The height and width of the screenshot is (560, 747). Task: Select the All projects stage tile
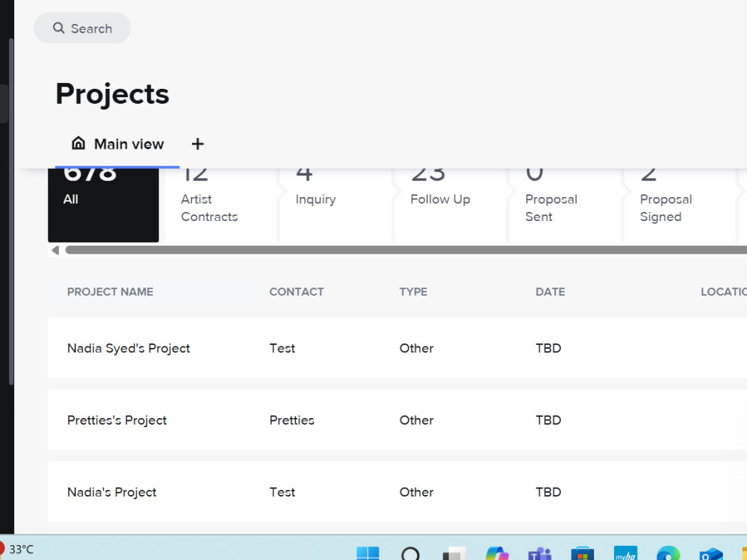[x=103, y=205]
